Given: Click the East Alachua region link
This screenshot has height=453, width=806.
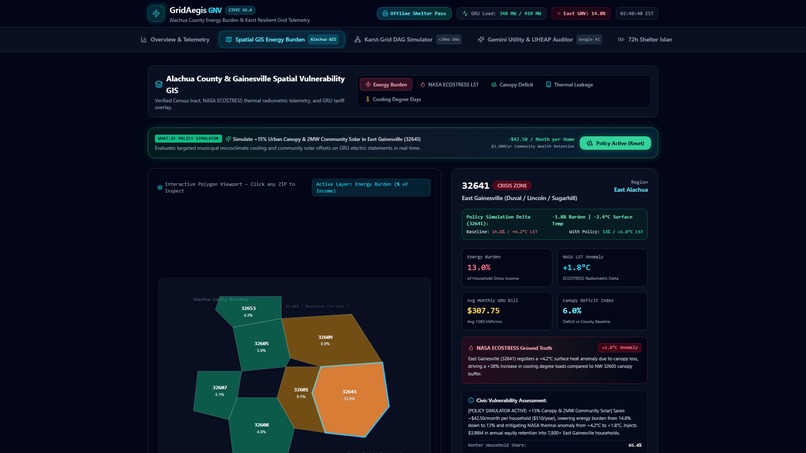Looking at the screenshot, I should coord(630,190).
